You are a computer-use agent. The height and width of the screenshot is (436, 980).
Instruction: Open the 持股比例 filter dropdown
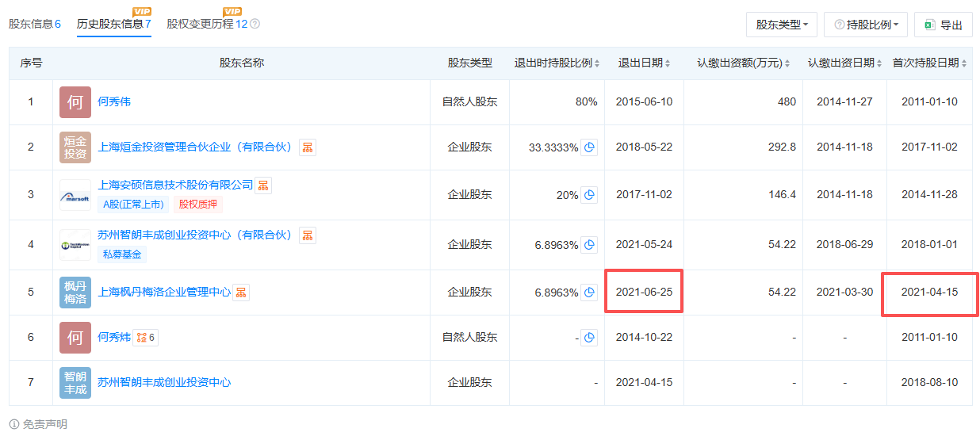[x=866, y=25]
